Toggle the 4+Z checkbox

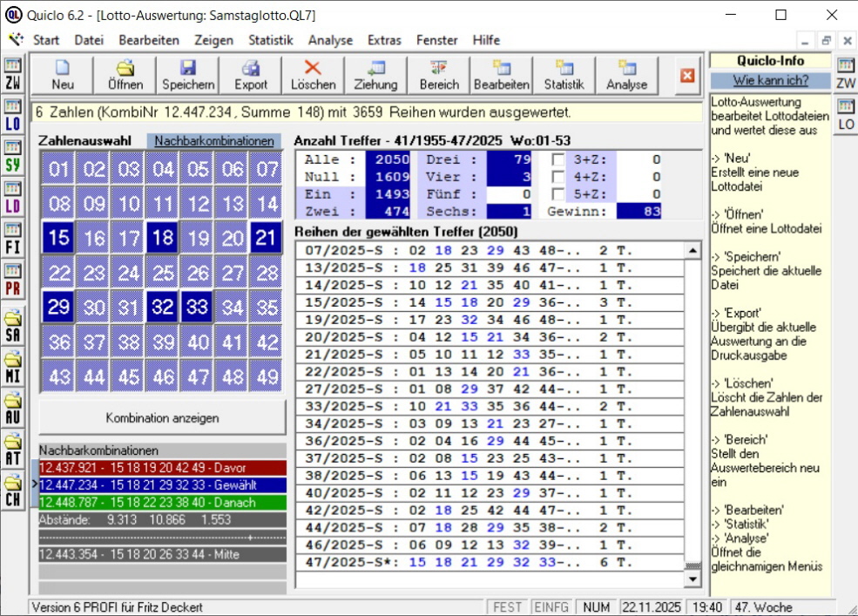click(x=558, y=177)
